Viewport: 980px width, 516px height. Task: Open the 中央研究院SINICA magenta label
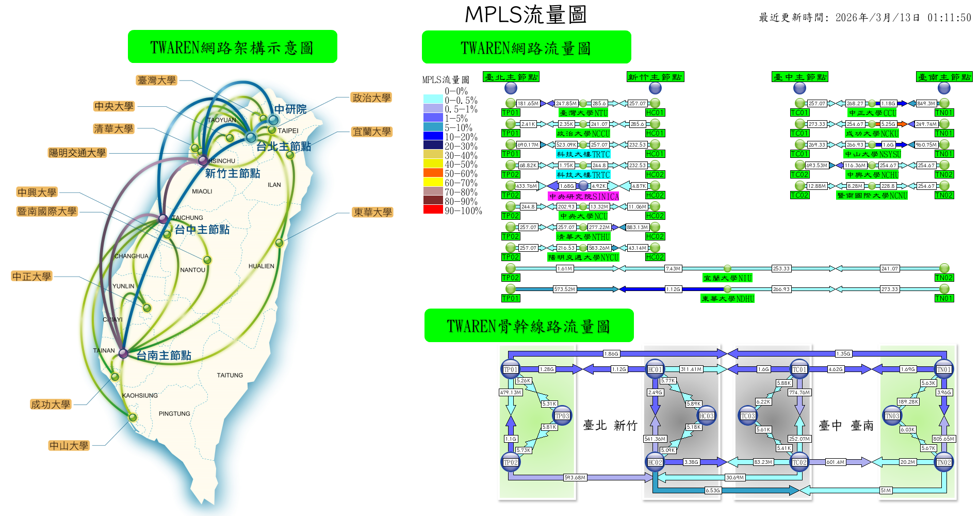(583, 196)
